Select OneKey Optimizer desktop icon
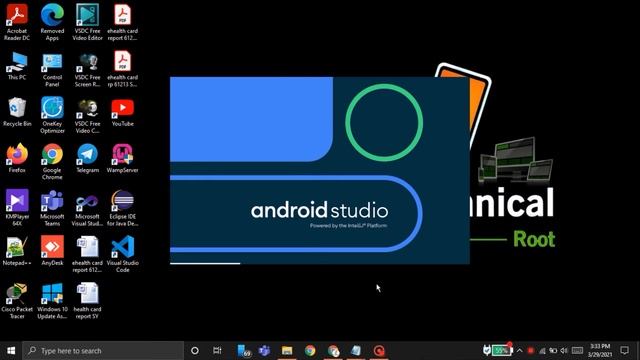The image size is (640, 360). pos(52,115)
